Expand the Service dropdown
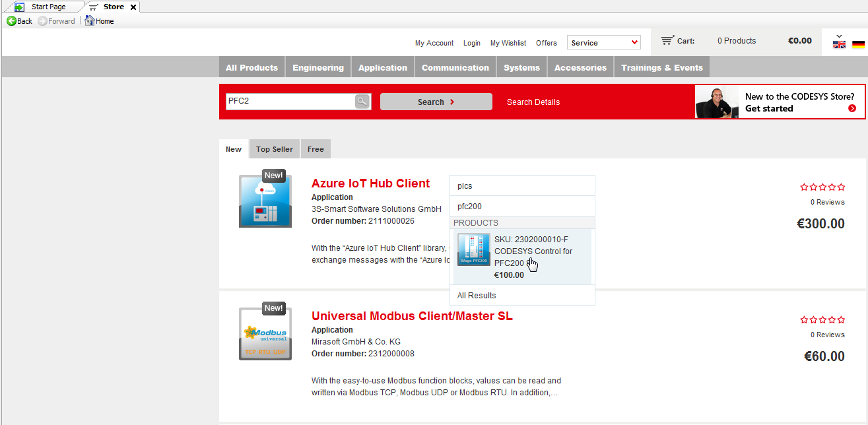868x425 pixels. coord(603,43)
